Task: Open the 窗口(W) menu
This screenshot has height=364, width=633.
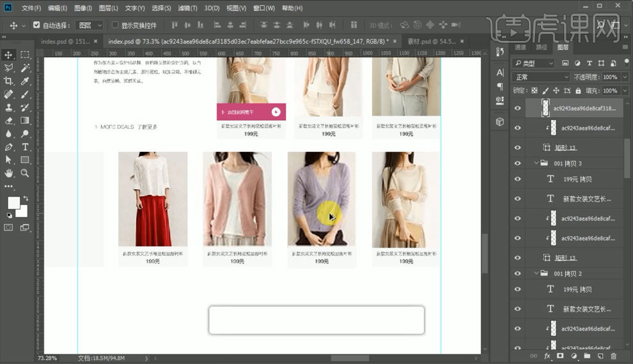Action: [263, 8]
